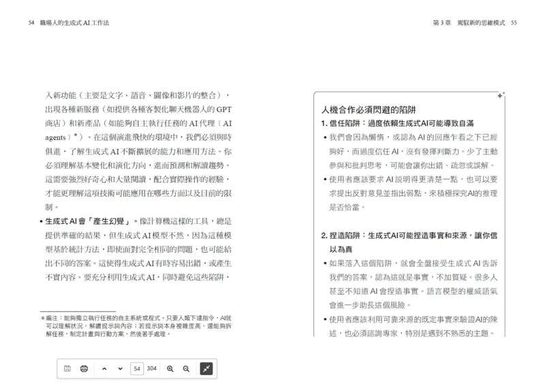Screen dimensions: 545x392
Task: Select the page number input showing 54
Action: pyautogui.click(x=138, y=369)
